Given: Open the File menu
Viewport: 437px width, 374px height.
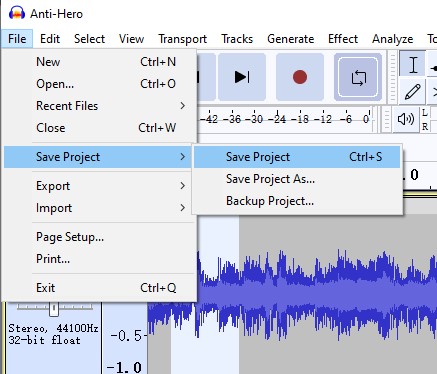Looking at the screenshot, I should pos(17,39).
